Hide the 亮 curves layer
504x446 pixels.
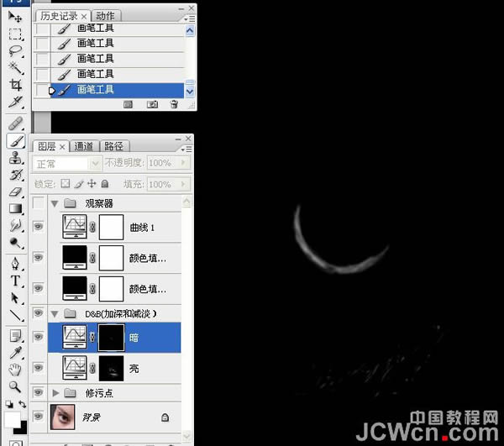[39, 368]
